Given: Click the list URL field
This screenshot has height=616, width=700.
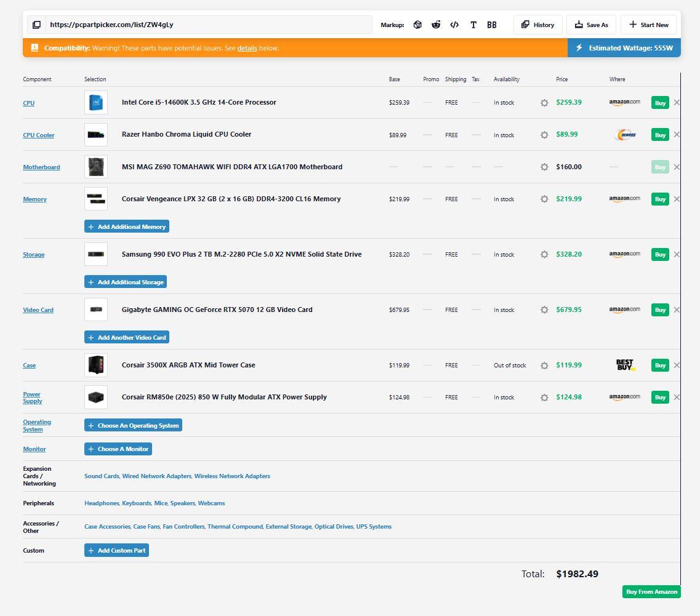Looking at the screenshot, I should tap(209, 25).
